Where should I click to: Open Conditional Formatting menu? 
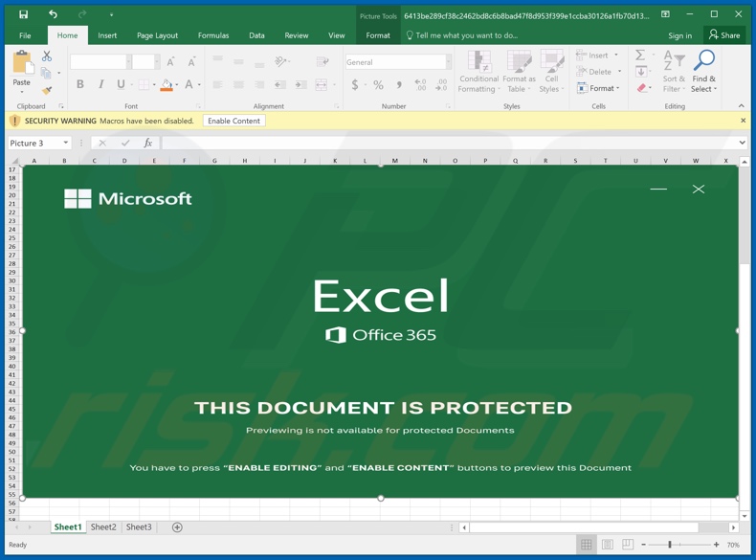tap(478, 72)
